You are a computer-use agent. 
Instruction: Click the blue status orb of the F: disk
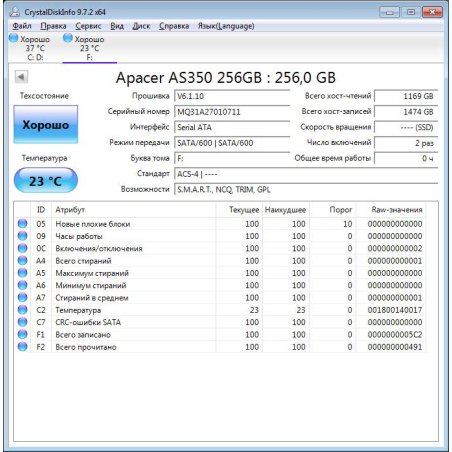tap(68, 38)
